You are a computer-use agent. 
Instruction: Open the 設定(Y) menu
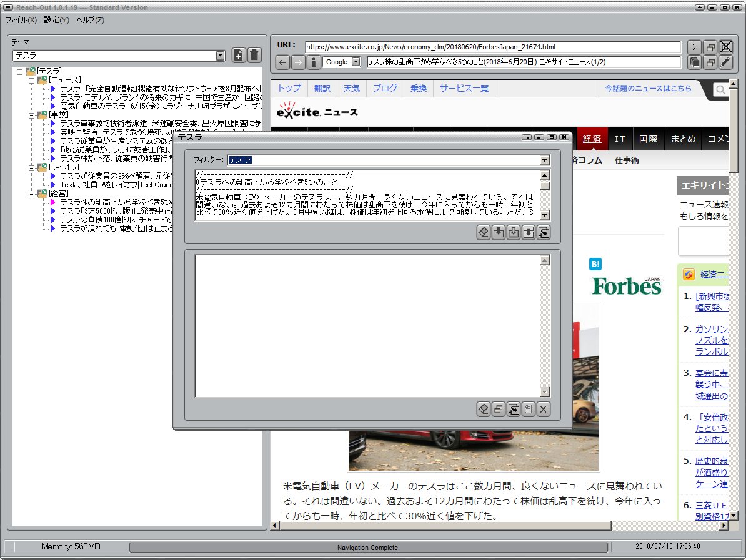click(x=57, y=20)
